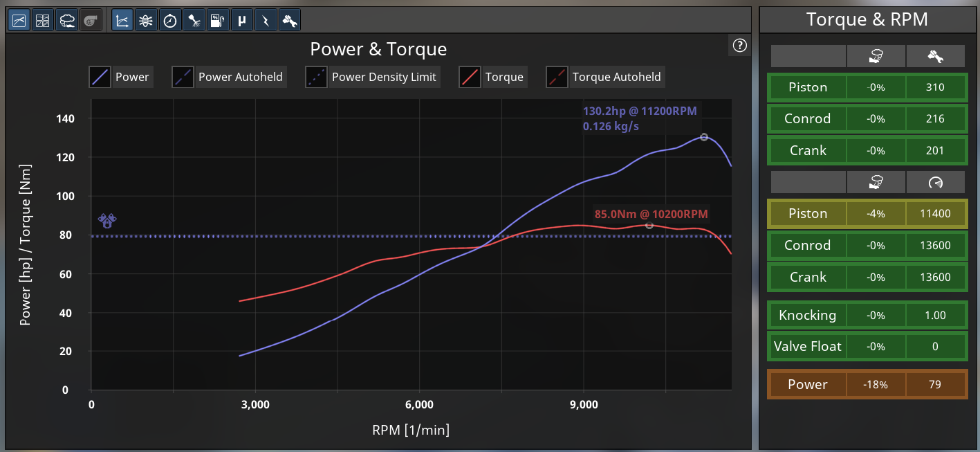
Task: Open the fuel injector spray graph
Action: pyautogui.click(x=194, y=21)
